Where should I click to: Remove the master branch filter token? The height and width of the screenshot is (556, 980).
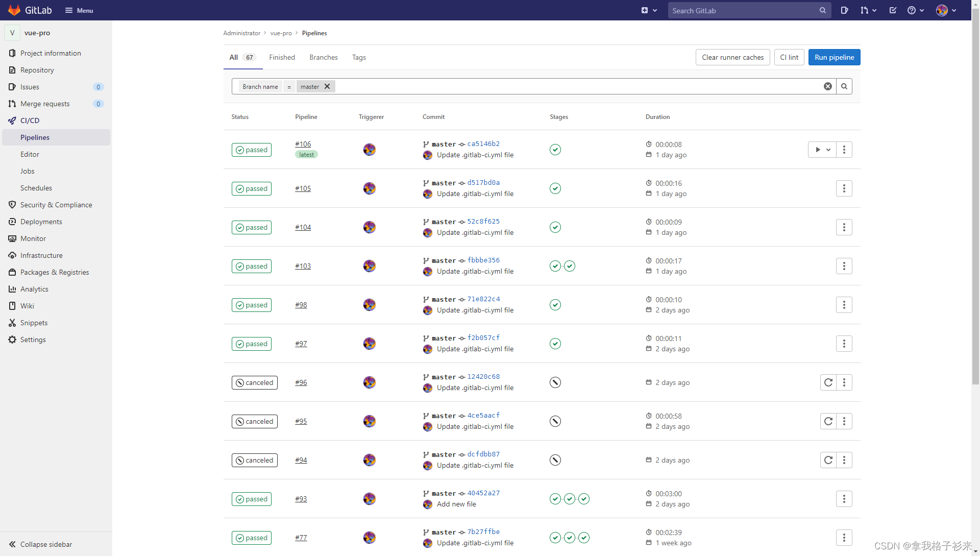(x=327, y=86)
